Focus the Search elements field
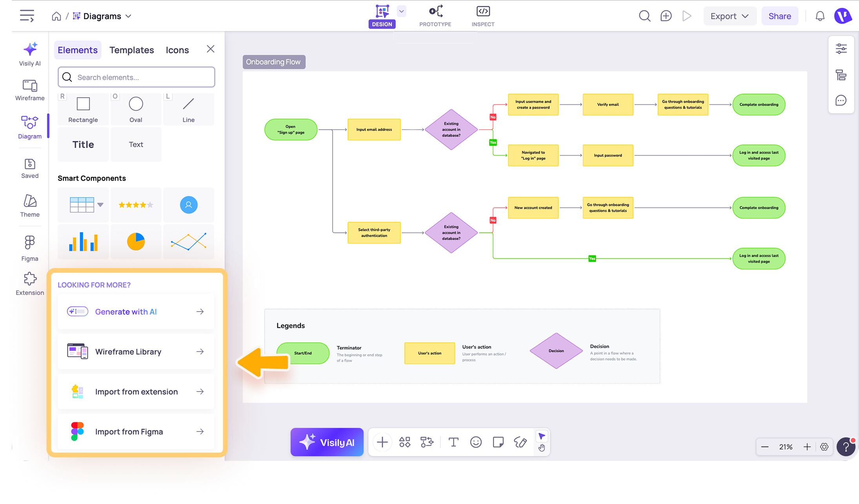 click(x=136, y=77)
